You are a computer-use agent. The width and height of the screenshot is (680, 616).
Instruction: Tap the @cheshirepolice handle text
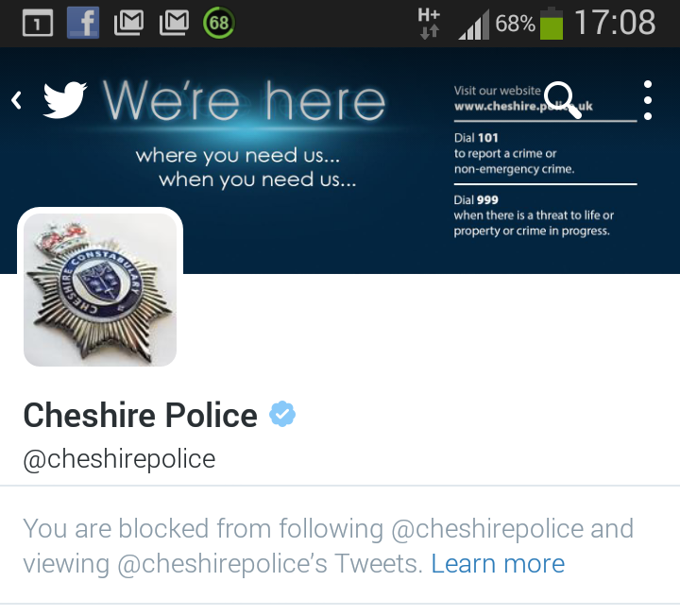pyautogui.click(x=119, y=459)
